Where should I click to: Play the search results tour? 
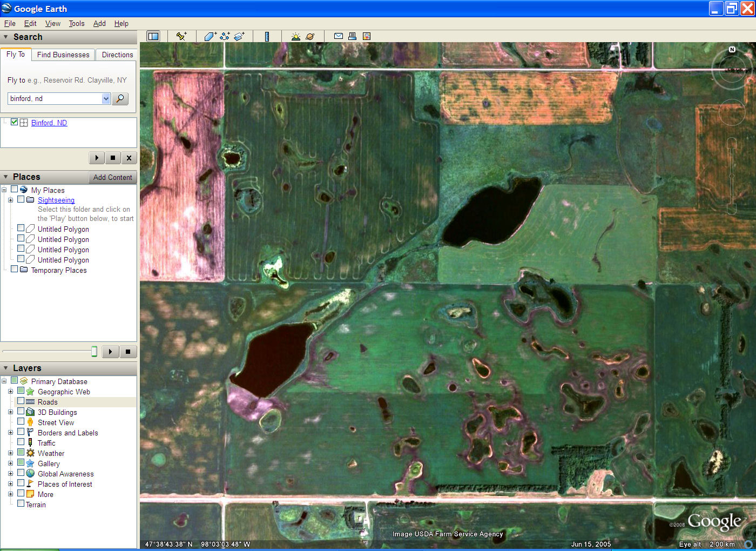[x=97, y=158]
